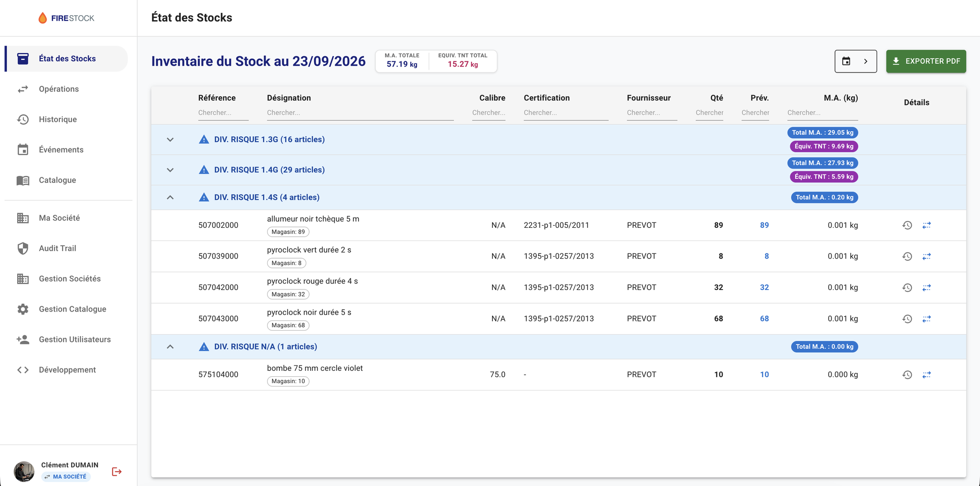The width and height of the screenshot is (980, 486).
Task: Click the next date chevron arrow
Action: [x=866, y=61]
